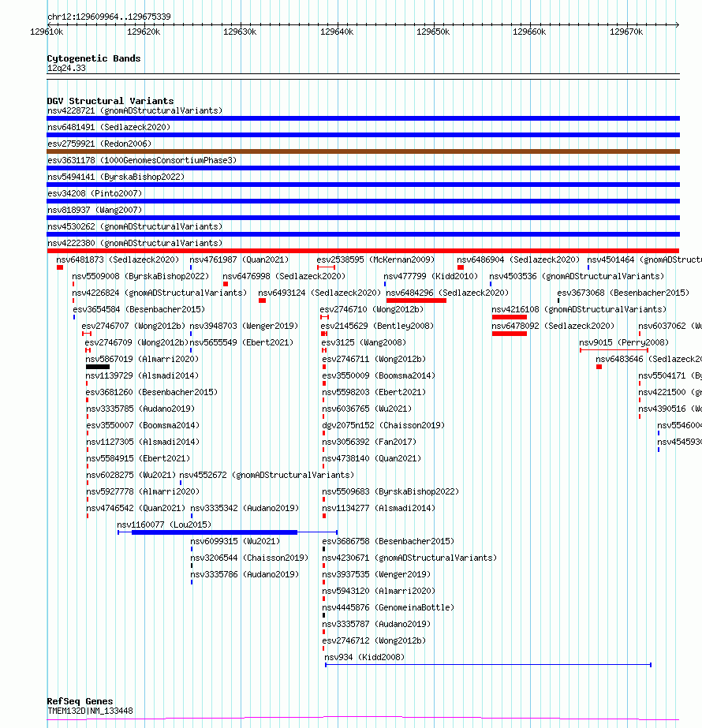Open nsv6486904 (Sedlazeck2020) label
The image size is (702, 728).
click(518, 259)
